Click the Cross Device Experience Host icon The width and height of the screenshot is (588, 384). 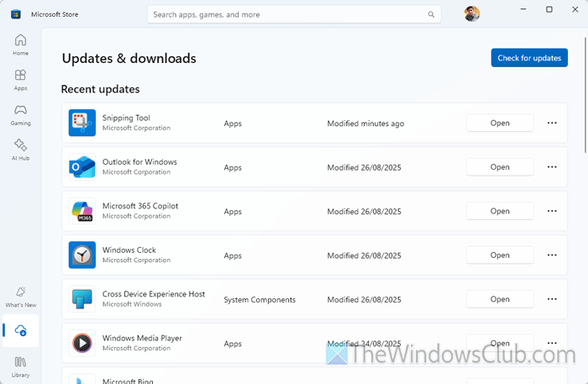point(81,299)
